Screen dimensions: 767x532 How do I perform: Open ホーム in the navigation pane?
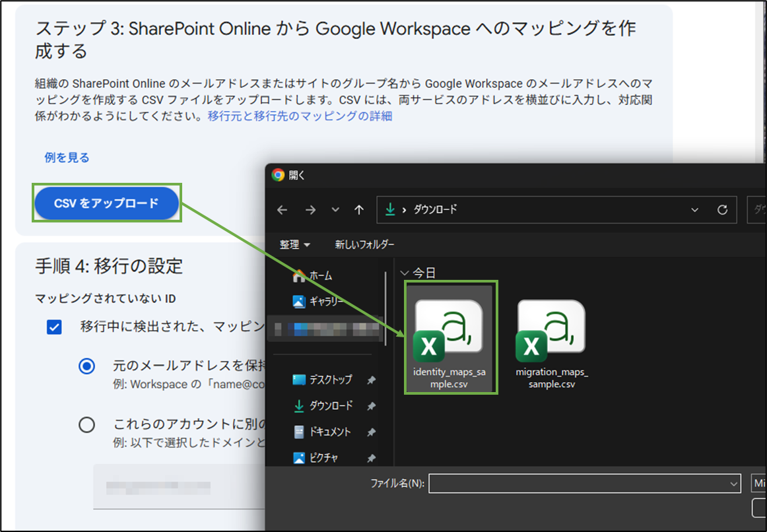[x=313, y=276]
